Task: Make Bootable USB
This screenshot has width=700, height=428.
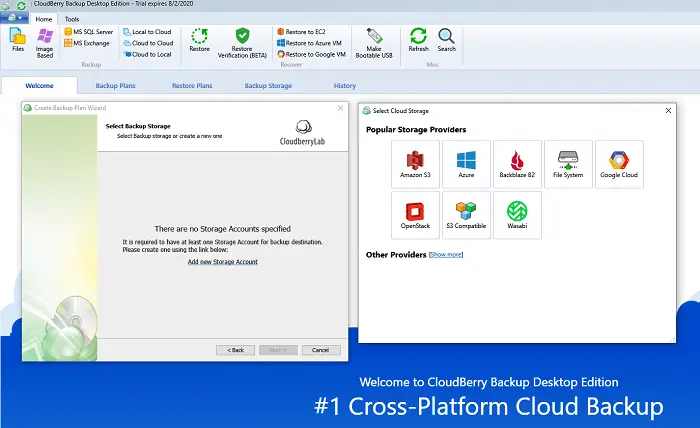Action: coord(374,43)
